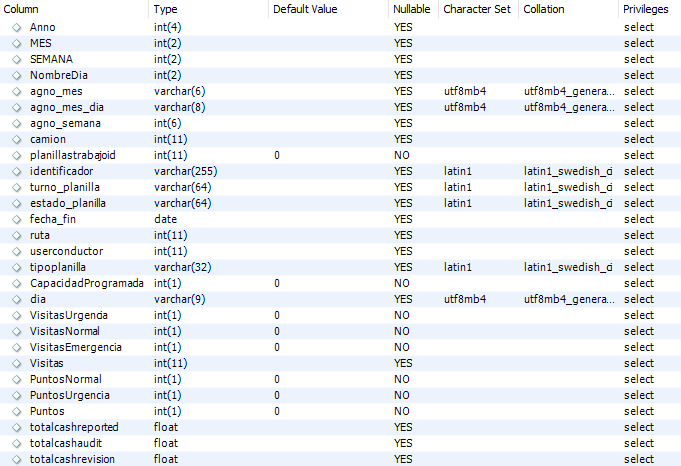
Task: Click the diamond icon beside CapacidadProgramada
Action: click(17, 284)
